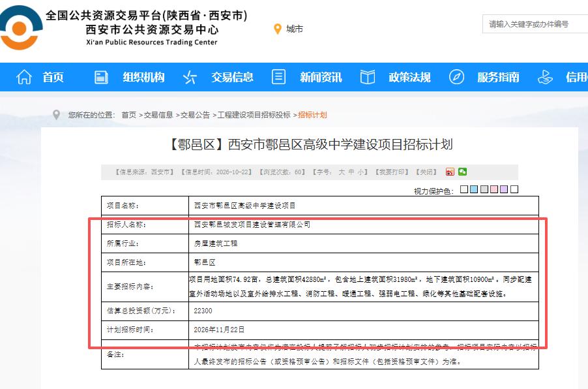Image resolution: width=588 pixels, height=389 pixels.
Task: Click the 主要招标内容 row label
Action: 130,287
